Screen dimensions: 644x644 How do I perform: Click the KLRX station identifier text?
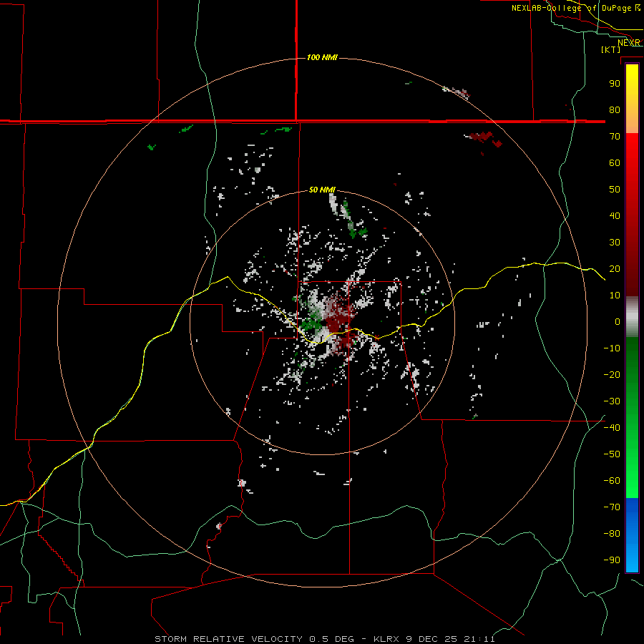pyautogui.click(x=386, y=639)
